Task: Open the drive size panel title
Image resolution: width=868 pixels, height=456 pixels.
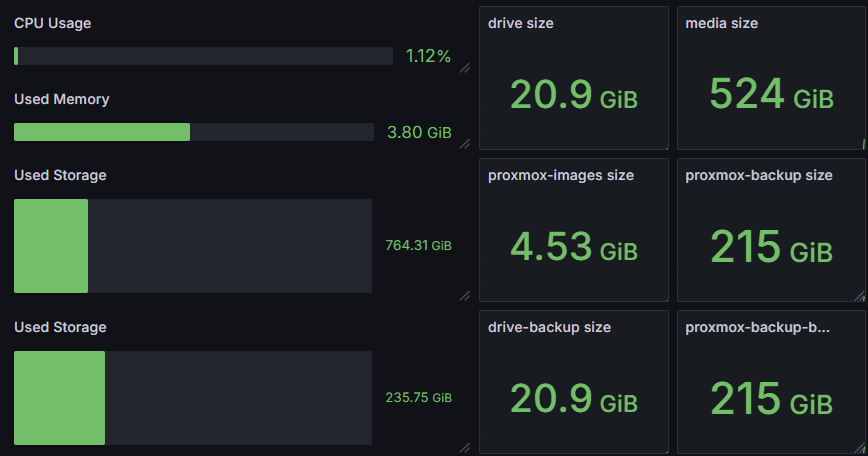Action: click(x=521, y=23)
